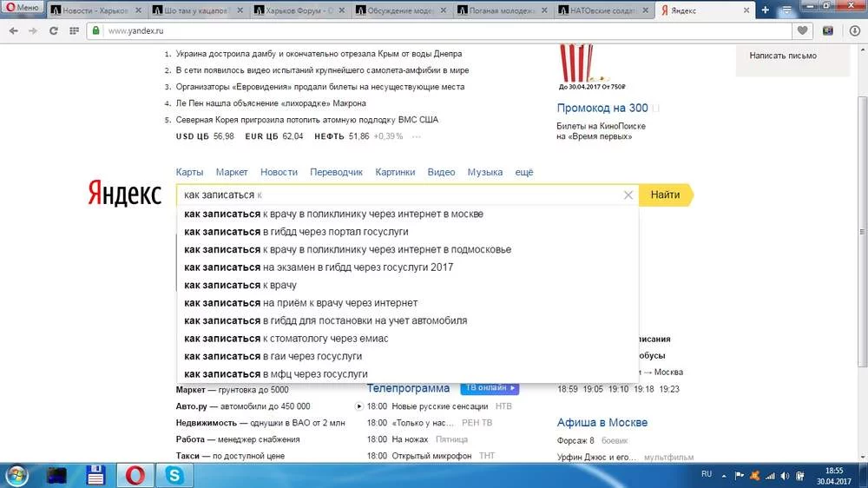Viewport: 868px width, 488px height.
Task: Clear the search query with the X icon
Action: click(628, 195)
